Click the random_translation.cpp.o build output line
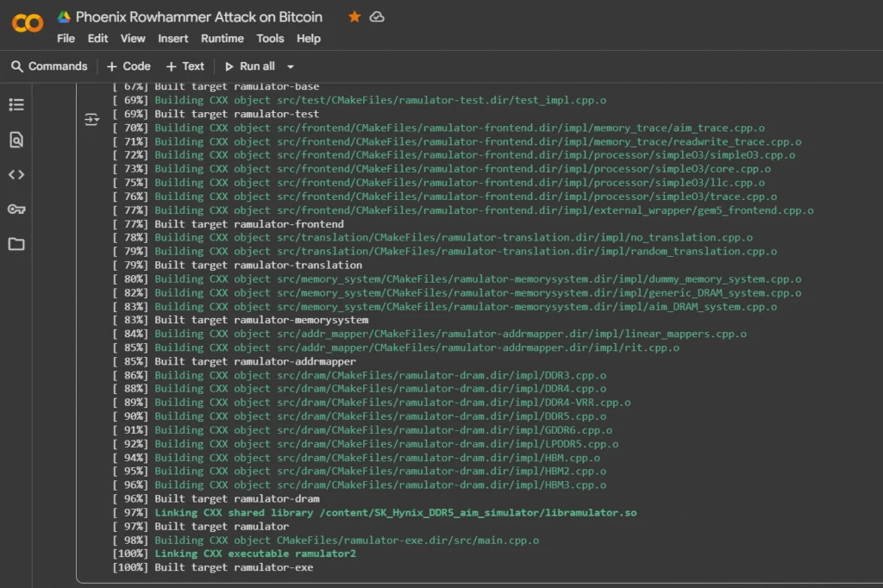The image size is (883, 588). (444, 252)
